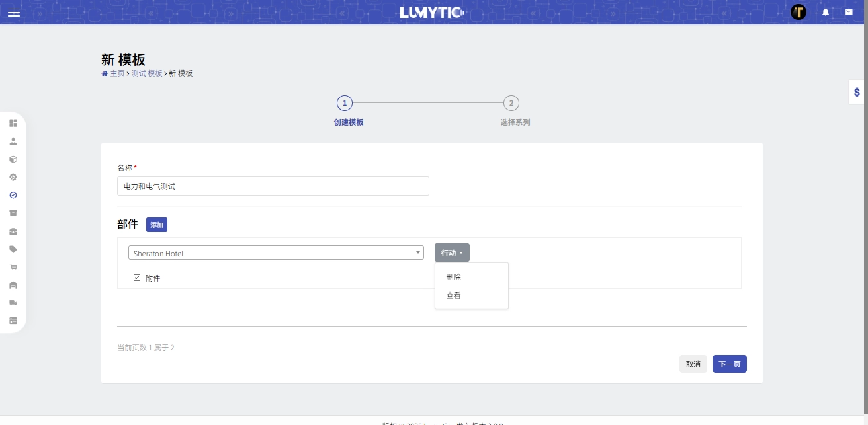Open the hamburger navigation menu
This screenshot has height=425, width=868.
click(x=14, y=13)
